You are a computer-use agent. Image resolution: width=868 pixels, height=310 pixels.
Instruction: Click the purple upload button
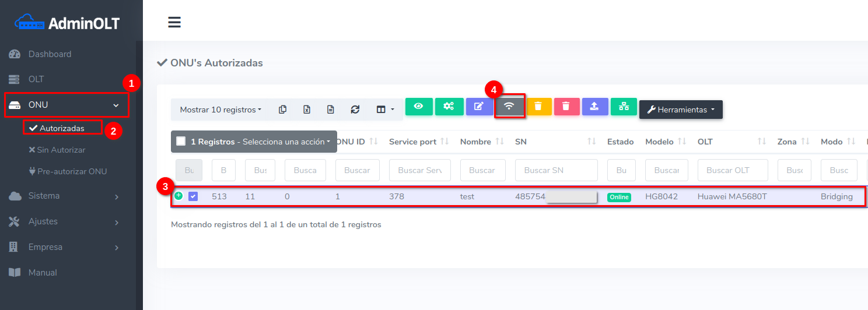[x=594, y=106]
